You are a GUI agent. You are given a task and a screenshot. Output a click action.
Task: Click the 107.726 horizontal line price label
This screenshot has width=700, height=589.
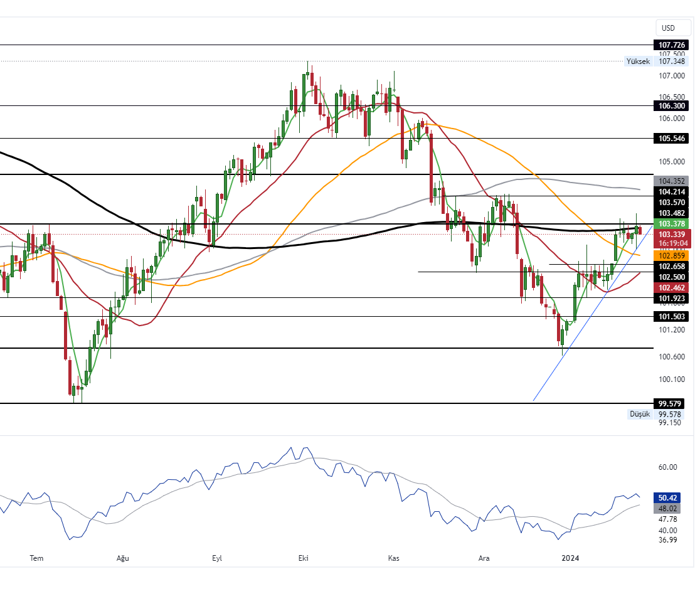tap(670, 45)
